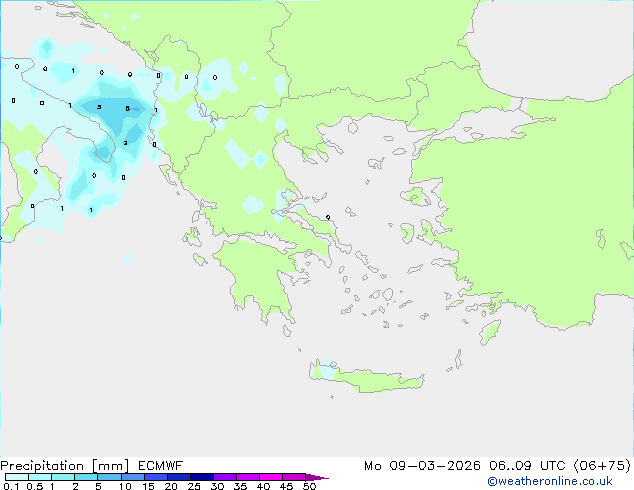Pick the 30–35 mm purple legend swatch
This screenshot has width=634, height=490.
pyautogui.click(x=224, y=477)
